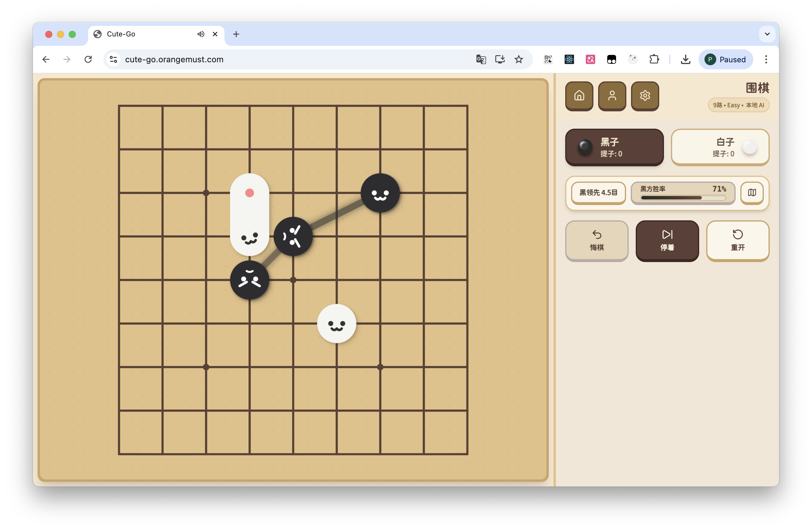This screenshot has height=530, width=812.
Task: Open the settings gear button
Action: pos(645,95)
